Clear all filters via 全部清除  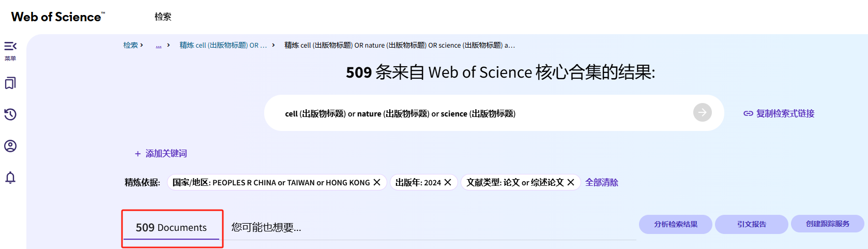602,182
